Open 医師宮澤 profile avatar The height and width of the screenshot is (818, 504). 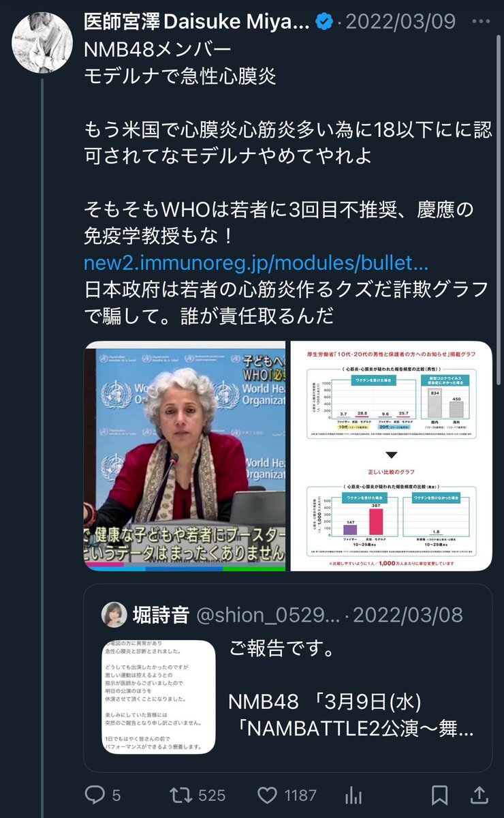coord(42,41)
